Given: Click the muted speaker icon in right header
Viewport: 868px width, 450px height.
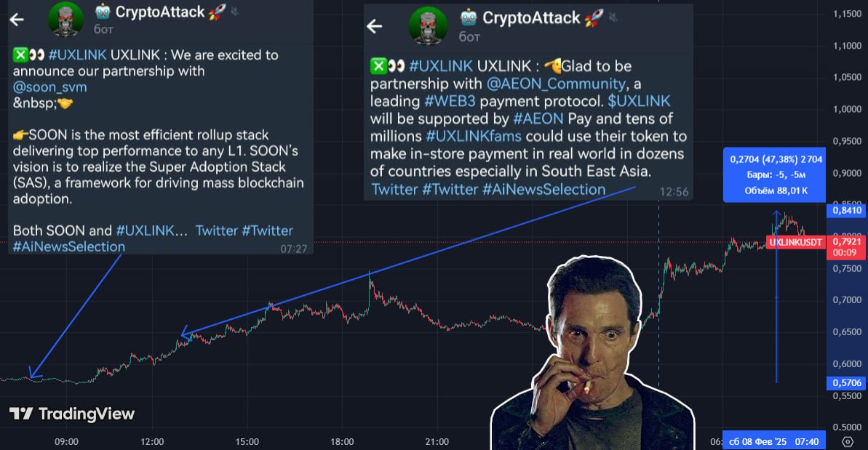Looking at the screenshot, I should pyautogui.click(x=613, y=17).
